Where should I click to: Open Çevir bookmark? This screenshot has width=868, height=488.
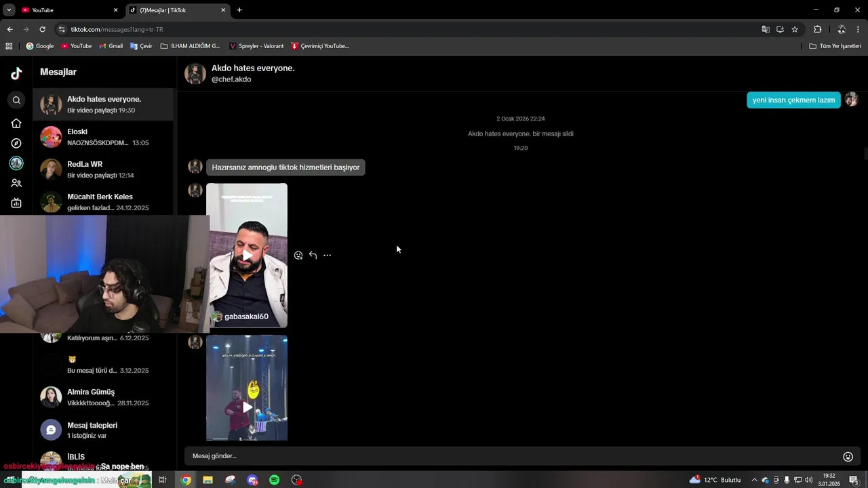coord(142,46)
